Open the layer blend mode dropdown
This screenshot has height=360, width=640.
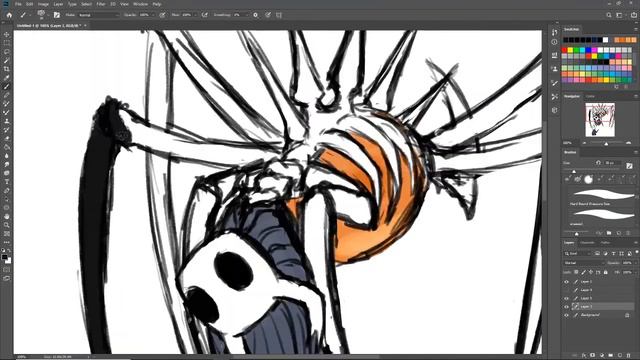point(585,263)
